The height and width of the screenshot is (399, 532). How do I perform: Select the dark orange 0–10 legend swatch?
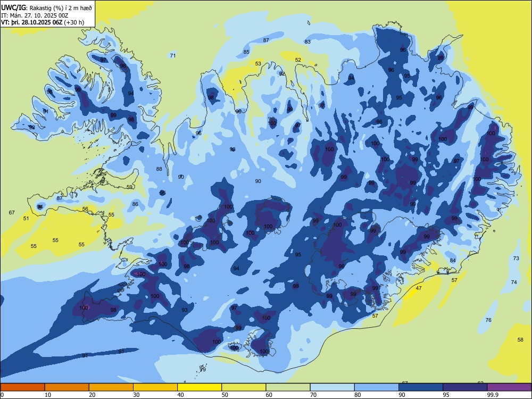[22, 387]
